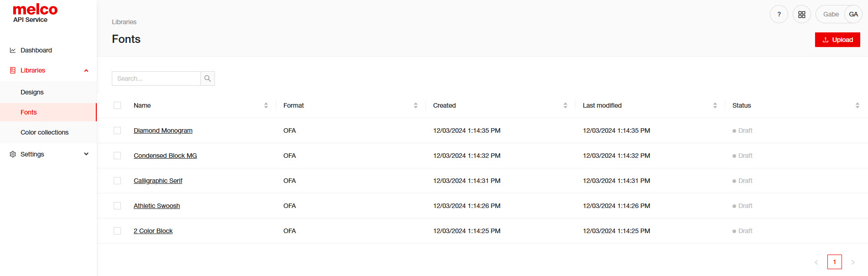Open the Calligraphic Serif font link
This screenshot has height=276, width=868.
pyautogui.click(x=158, y=181)
